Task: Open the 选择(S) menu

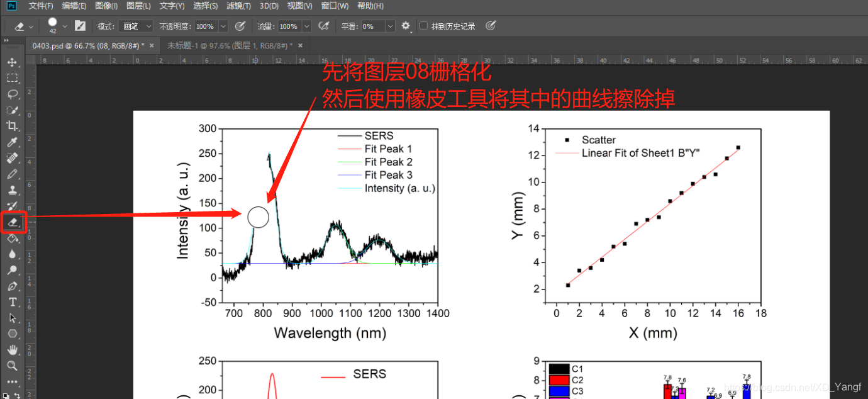Action: (206, 6)
